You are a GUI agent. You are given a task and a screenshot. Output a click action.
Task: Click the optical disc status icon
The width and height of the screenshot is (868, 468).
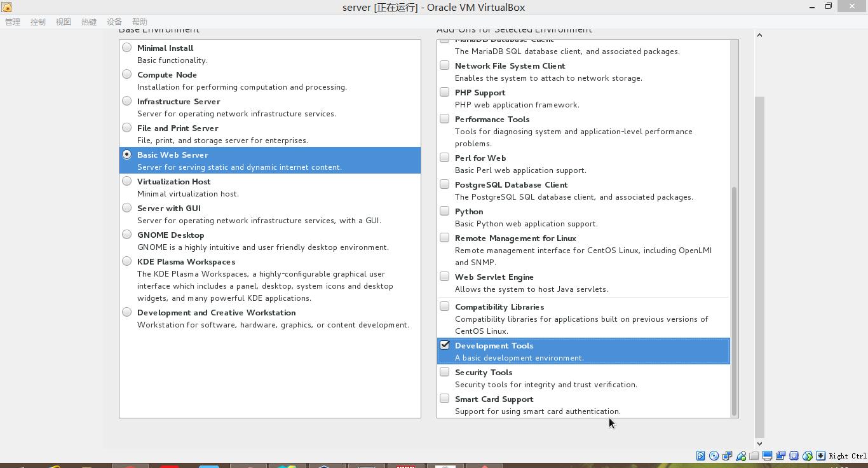[714, 455]
